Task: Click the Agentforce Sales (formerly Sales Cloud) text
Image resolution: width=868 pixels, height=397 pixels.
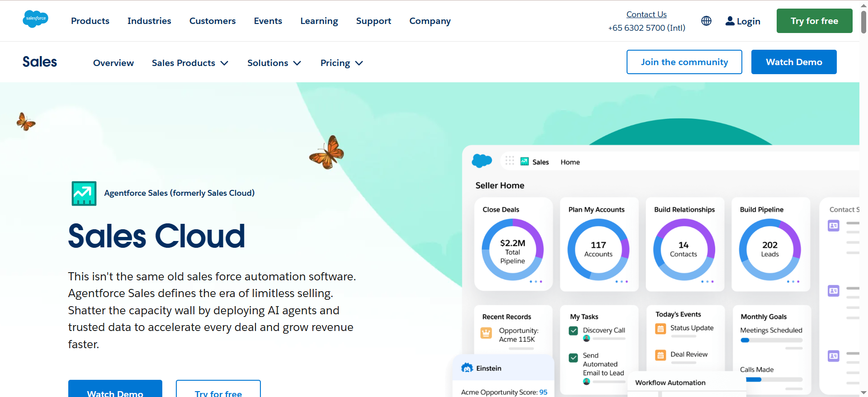Action: tap(179, 193)
